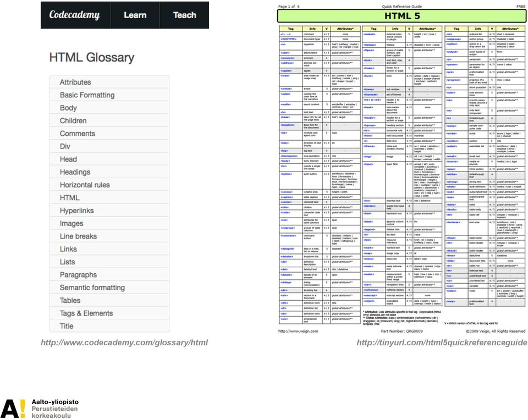Image resolution: width=528 pixels, height=420 pixels.
Task: Open the Paragraphs glossary entry
Action: pyautogui.click(x=109, y=275)
